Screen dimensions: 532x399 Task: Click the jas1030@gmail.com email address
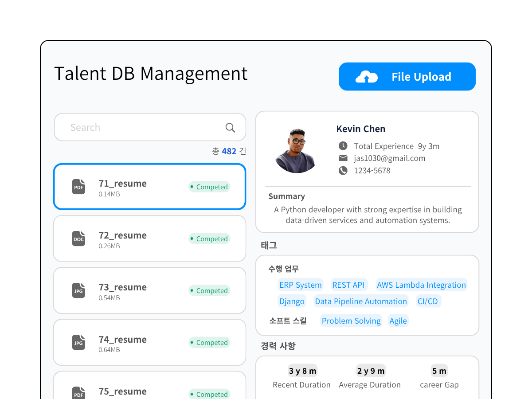pyautogui.click(x=389, y=158)
